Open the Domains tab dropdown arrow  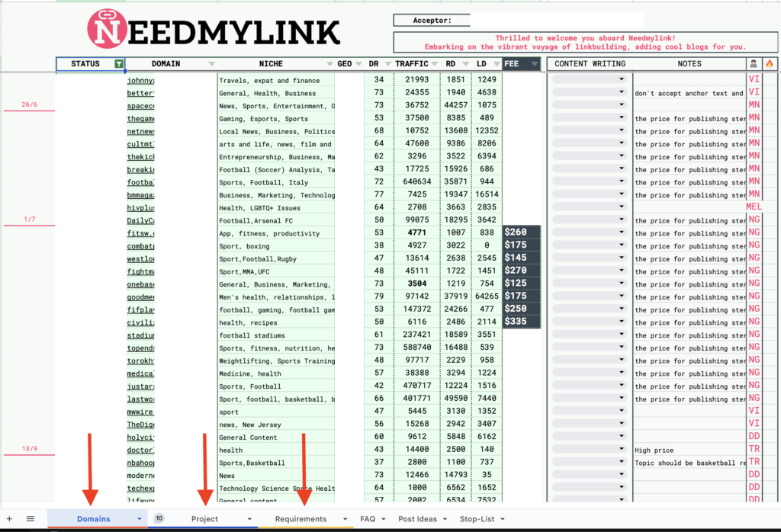coord(140,519)
